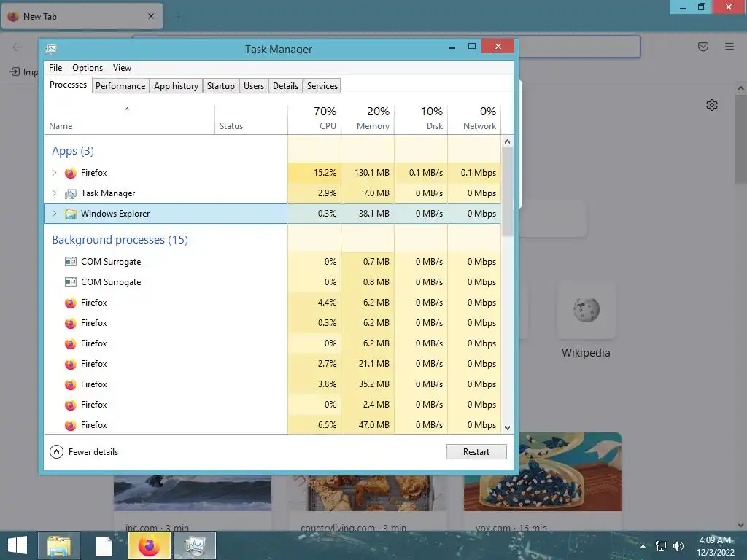
Task: Click the icon of the Firefox process using 21.1 MB
Action: click(x=71, y=364)
